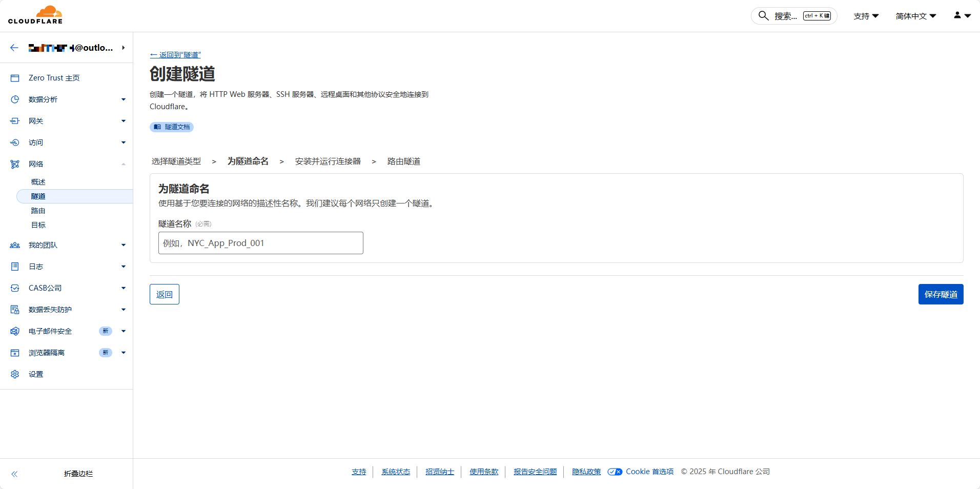Viewport: 980px width, 489px height.
Task: Expand the 数据分析 sidebar section
Action: (x=123, y=99)
